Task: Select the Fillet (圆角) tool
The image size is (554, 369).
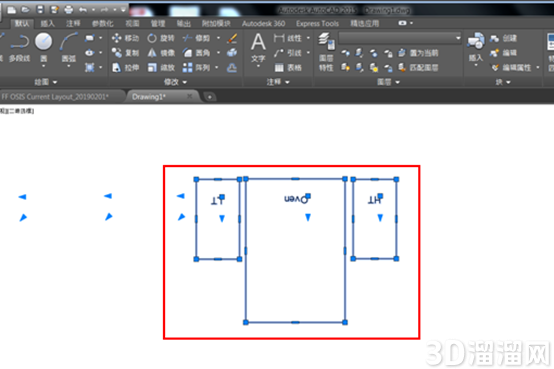Action: tap(196, 53)
